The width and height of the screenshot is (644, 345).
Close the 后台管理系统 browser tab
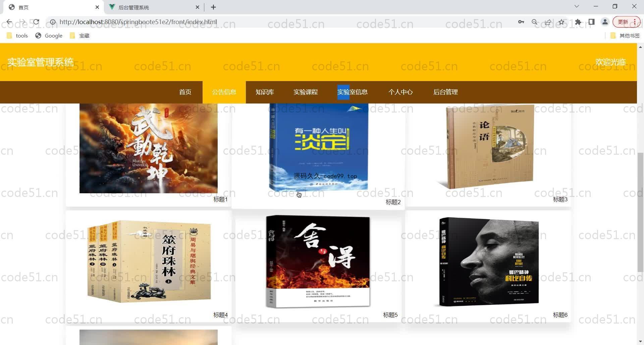point(197,7)
